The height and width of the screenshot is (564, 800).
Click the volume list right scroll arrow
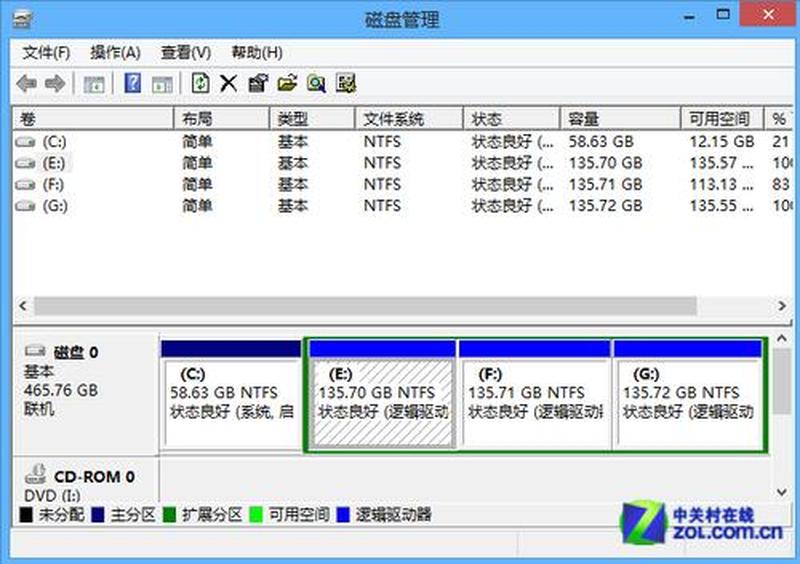[782, 306]
